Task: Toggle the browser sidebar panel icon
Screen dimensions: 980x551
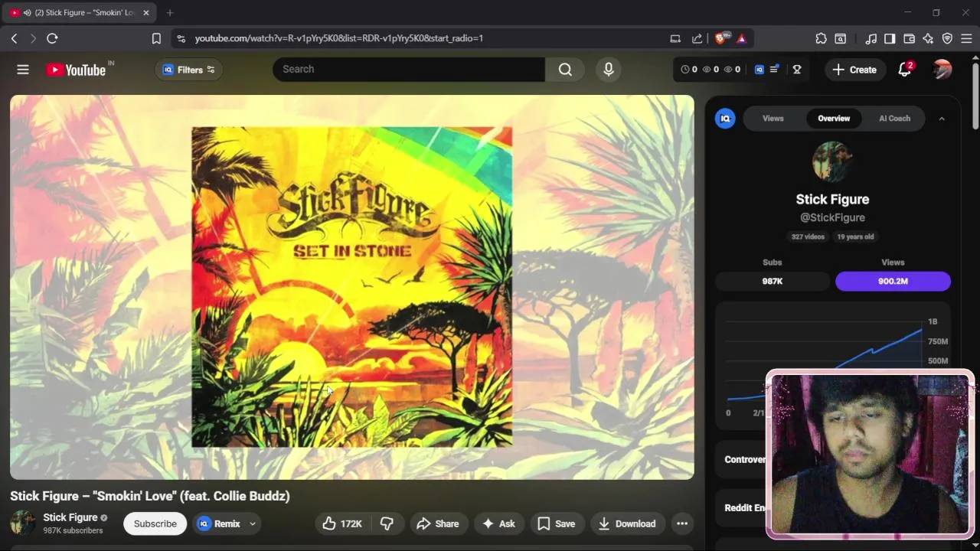Action: tap(890, 38)
